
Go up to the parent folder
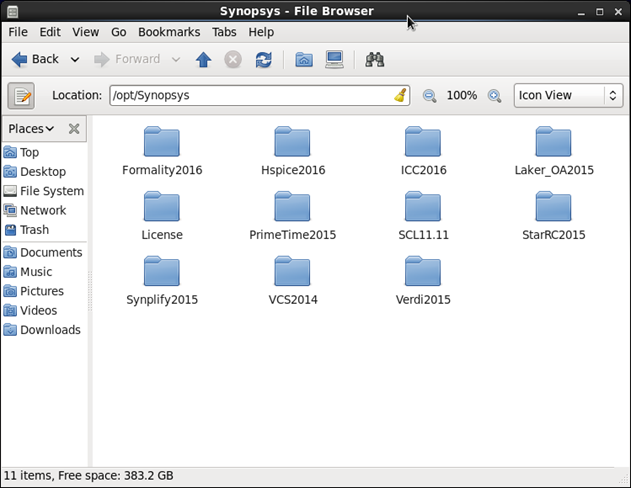point(203,60)
